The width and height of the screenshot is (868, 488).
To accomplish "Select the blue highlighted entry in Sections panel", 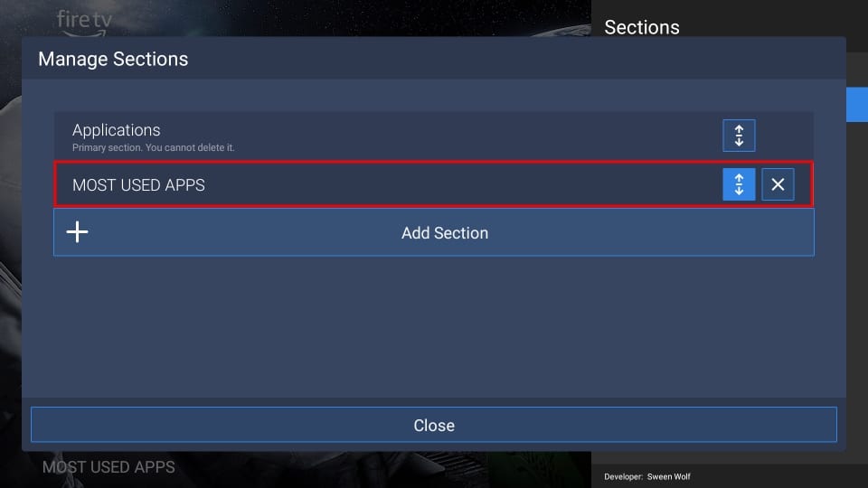I will 856,104.
